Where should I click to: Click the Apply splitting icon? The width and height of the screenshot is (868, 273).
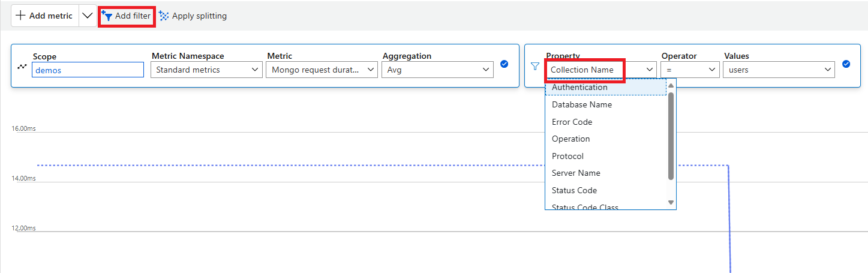pos(164,16)
